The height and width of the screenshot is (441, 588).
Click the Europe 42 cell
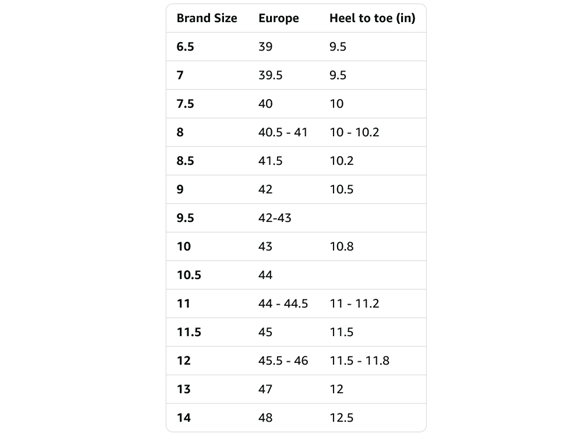tap(266, 189)
